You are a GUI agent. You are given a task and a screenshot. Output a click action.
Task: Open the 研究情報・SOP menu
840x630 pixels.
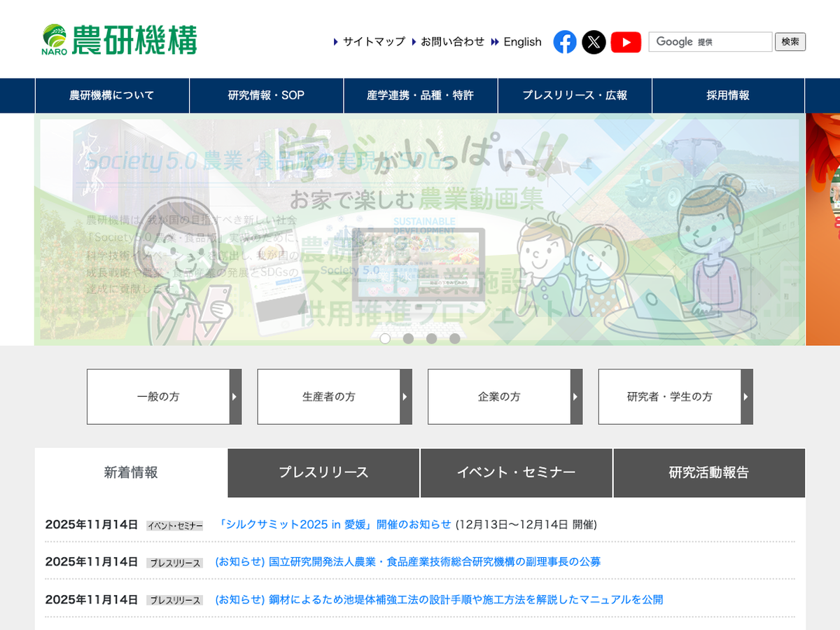pyautogui.click(x=266, y=95)
